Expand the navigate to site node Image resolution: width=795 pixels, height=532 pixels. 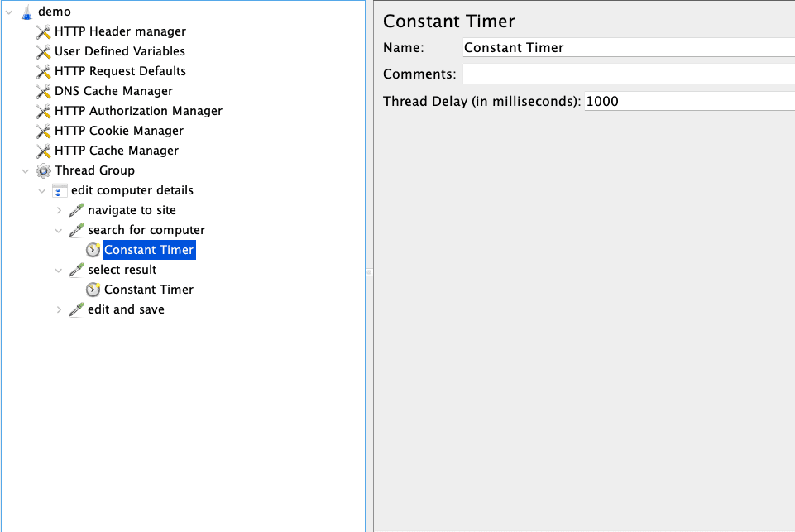[x=59, y=210]
